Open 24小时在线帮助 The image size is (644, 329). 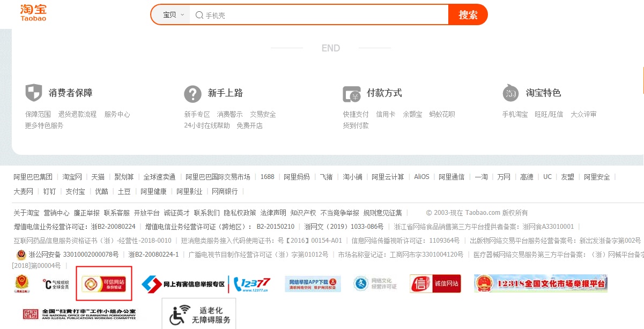207,125
